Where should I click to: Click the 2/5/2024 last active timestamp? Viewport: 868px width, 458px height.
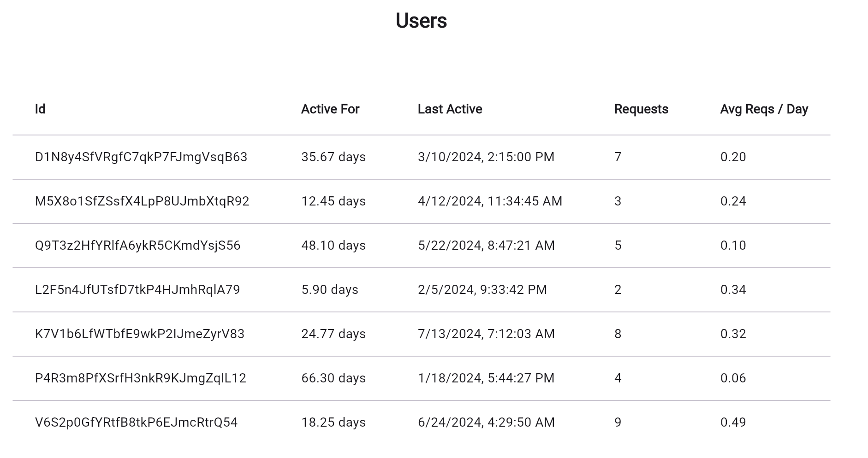pyautogui.click(x=482, y=290)
